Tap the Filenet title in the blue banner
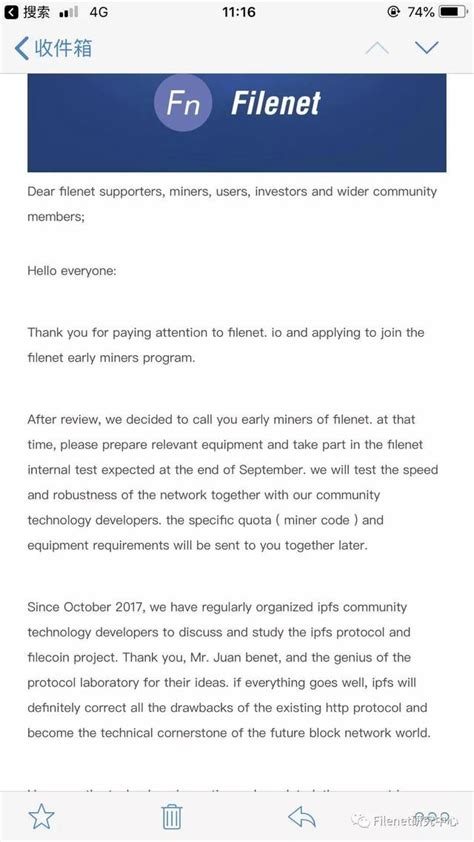 point(275,103)
